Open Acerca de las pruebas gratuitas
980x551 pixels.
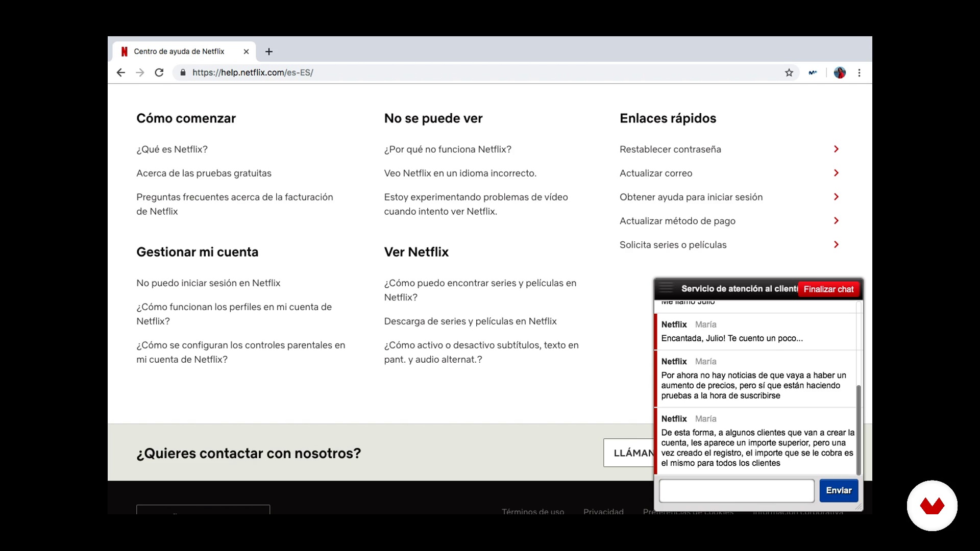204,173
